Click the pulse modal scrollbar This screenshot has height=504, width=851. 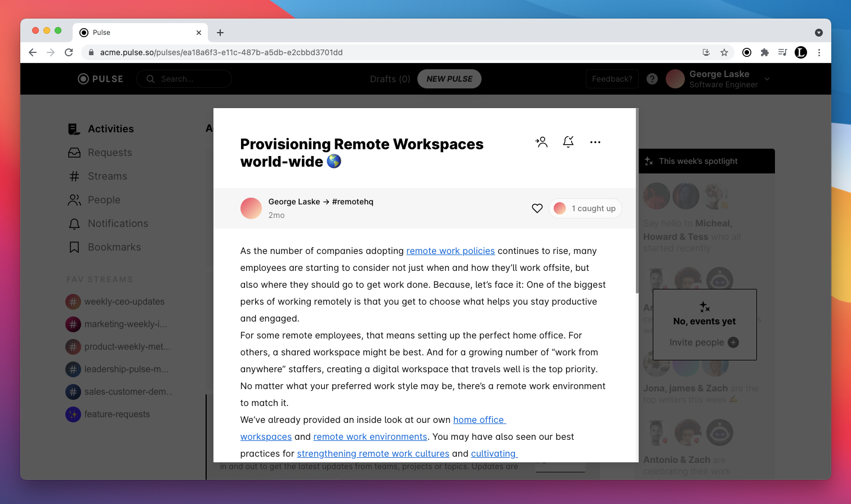point(637,203)
